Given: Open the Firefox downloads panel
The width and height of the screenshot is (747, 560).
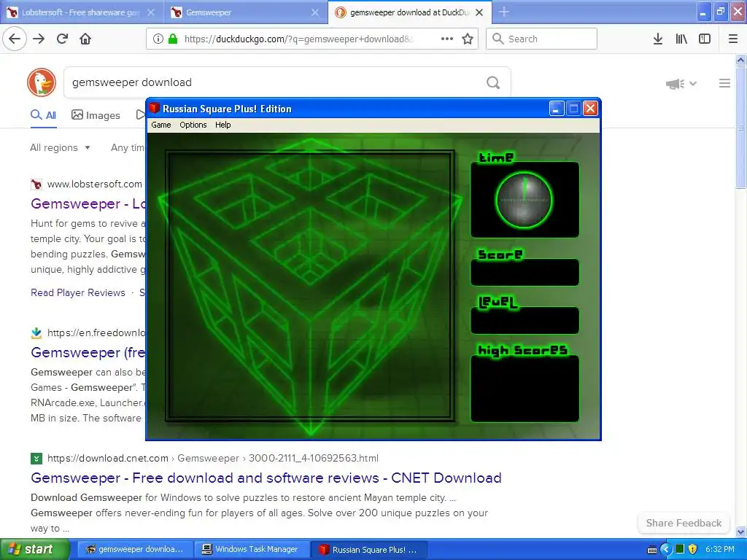Looking at the screenshot, I should pyautogui.click(x=658, y=39).
